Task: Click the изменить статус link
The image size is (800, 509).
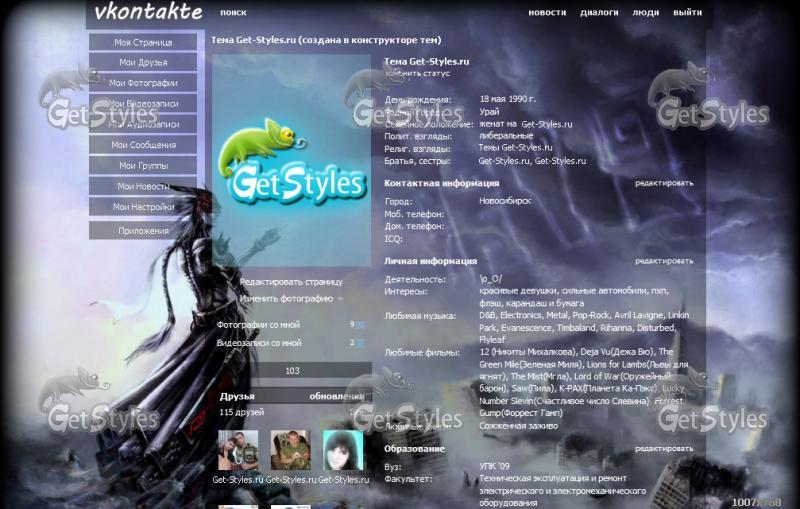Action: tap(417, 73)
